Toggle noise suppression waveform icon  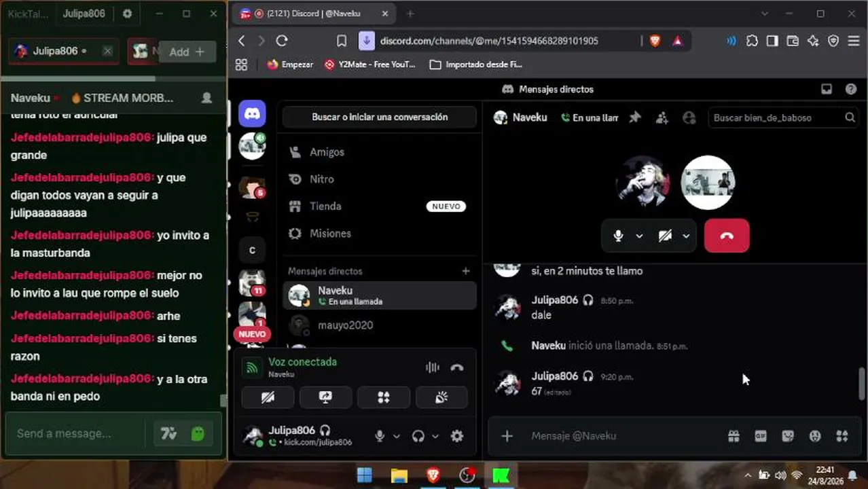tap(433, 367)
